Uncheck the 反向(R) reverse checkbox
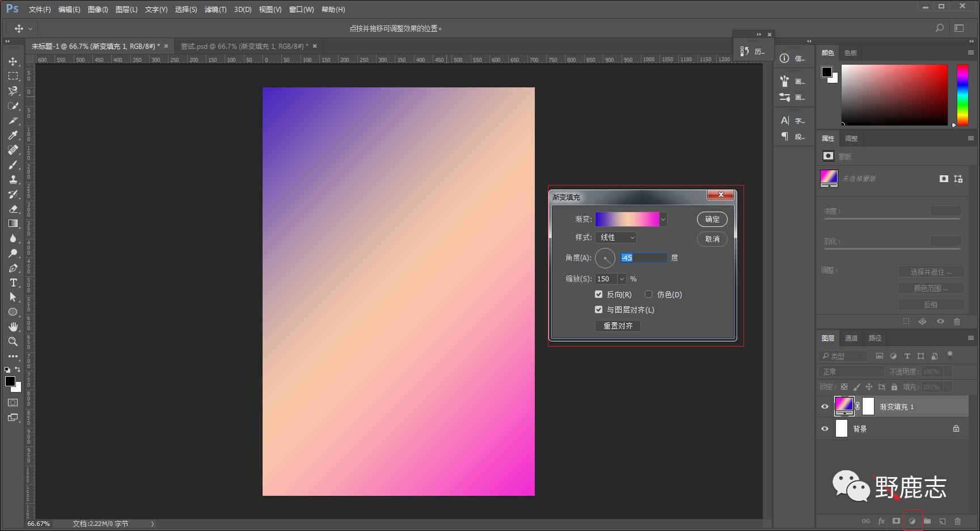This screenshot has height=531, width=980. coord(598,294)
